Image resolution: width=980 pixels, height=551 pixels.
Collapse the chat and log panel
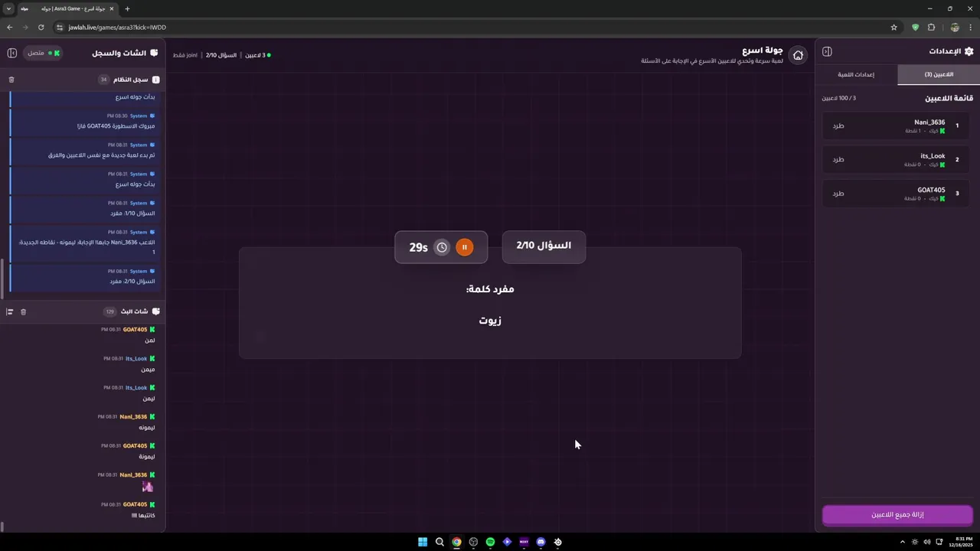(x=11, y=53)
